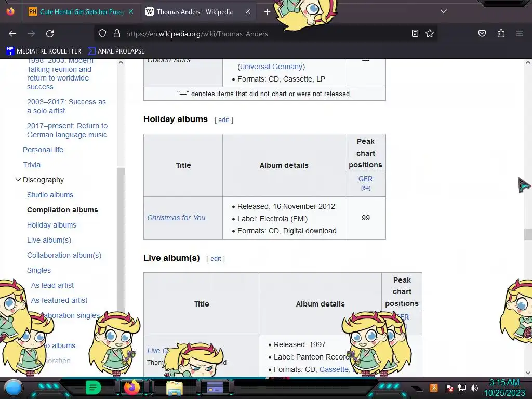Open the Extensions puzzle icon
532x399 pixels.
(x=501, y=33)
